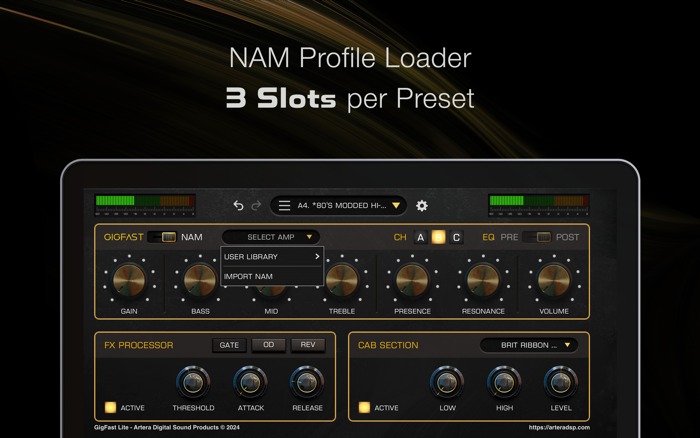Adjust the Cab Level knob
Screen dimensions: 700x438
point(561,383)
